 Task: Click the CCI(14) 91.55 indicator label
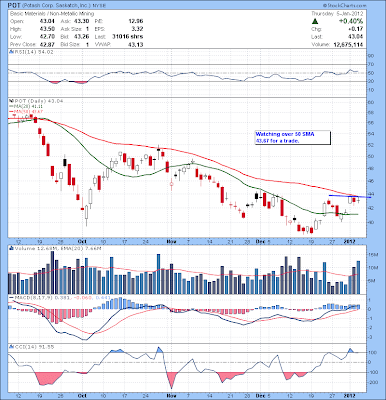[33, 347]
